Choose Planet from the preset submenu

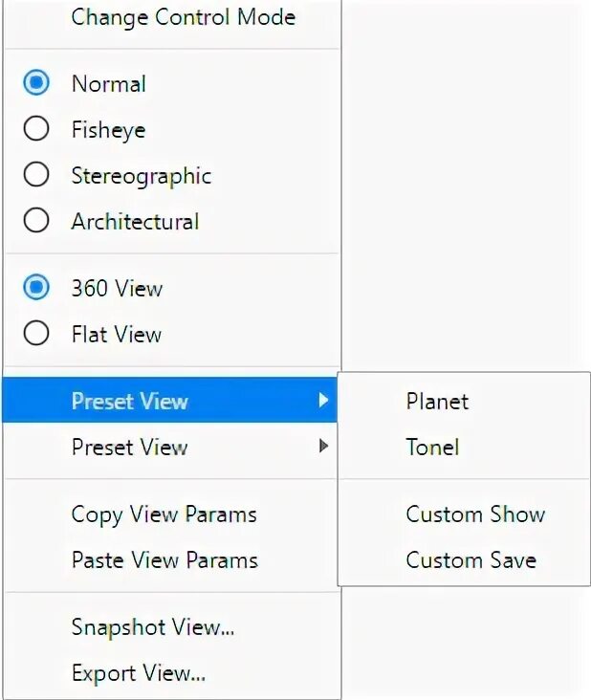pos(437,401)
